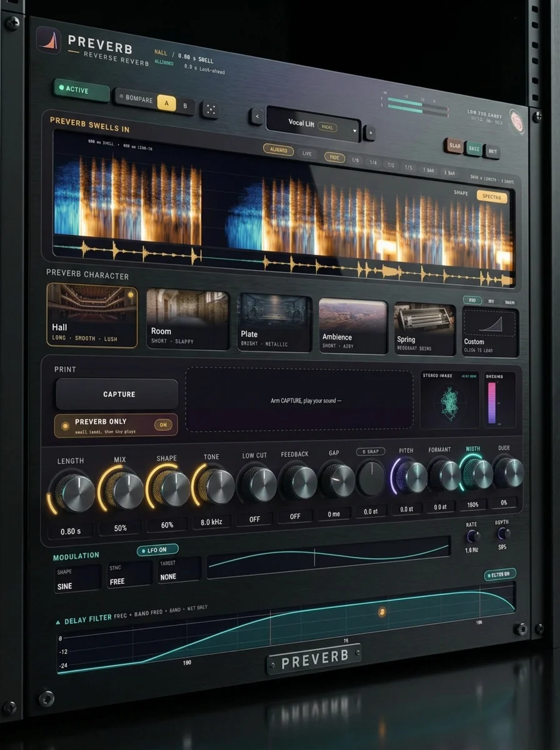This screenshot has height=750, width=560.
Task: Click the Formant knob
Action: 444,476
